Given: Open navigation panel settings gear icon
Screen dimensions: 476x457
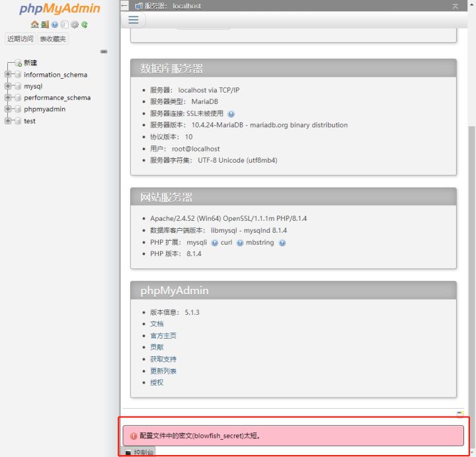Looking at the screenshot, I should [74, 24].
